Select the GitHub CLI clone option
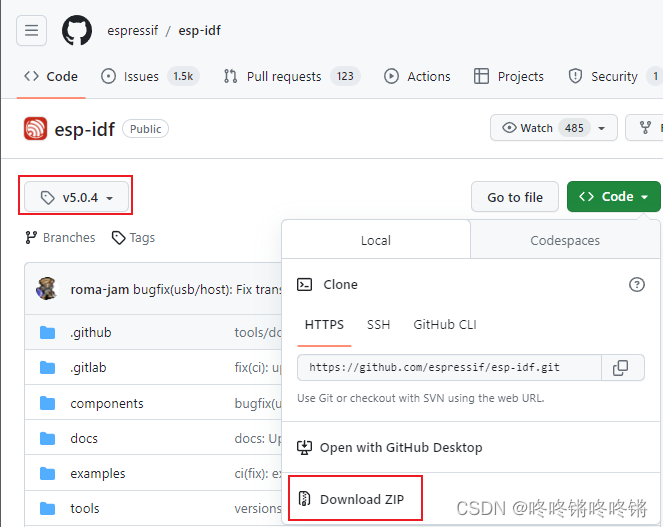Image resolution: width=663 pixels, height=527 pixels. tap(445, 324)
